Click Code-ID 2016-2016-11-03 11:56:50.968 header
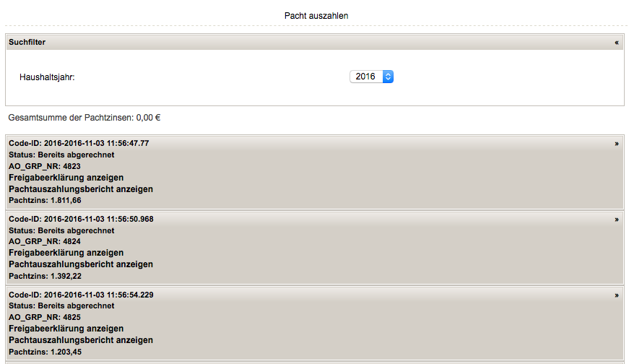The width and height of the screenshot is (629, 364). 81,219
